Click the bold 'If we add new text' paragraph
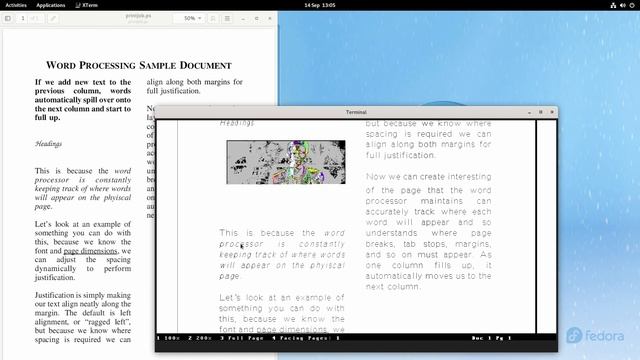This screenshot has width=640, height=360. [83, 100]
